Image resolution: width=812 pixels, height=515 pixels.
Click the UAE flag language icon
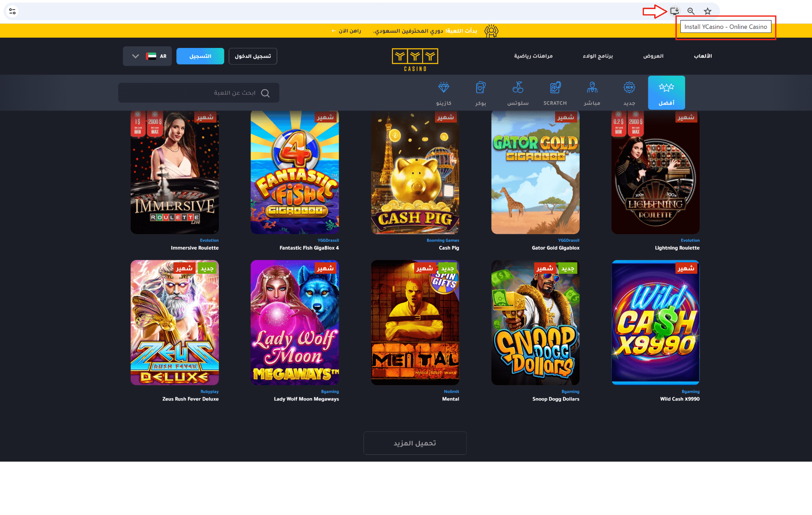151,56
